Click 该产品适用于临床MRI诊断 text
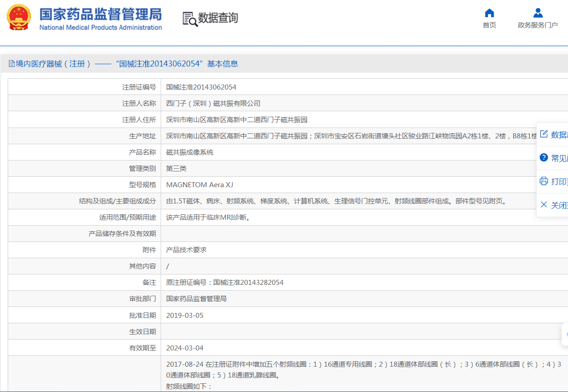Image resolution: width=568 pixels, height=392 pixels. pos(208,217)
